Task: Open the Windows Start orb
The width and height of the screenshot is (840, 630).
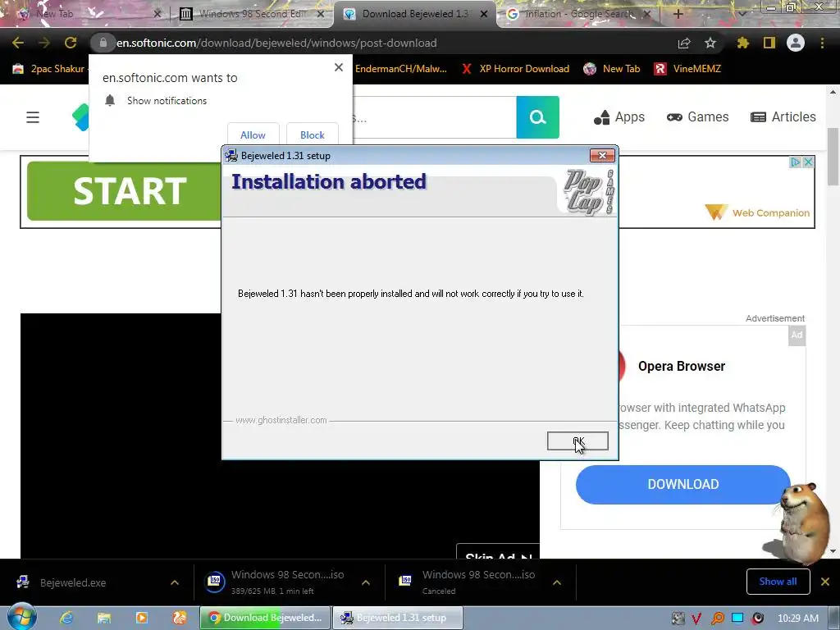Action: tap(21, 617)
